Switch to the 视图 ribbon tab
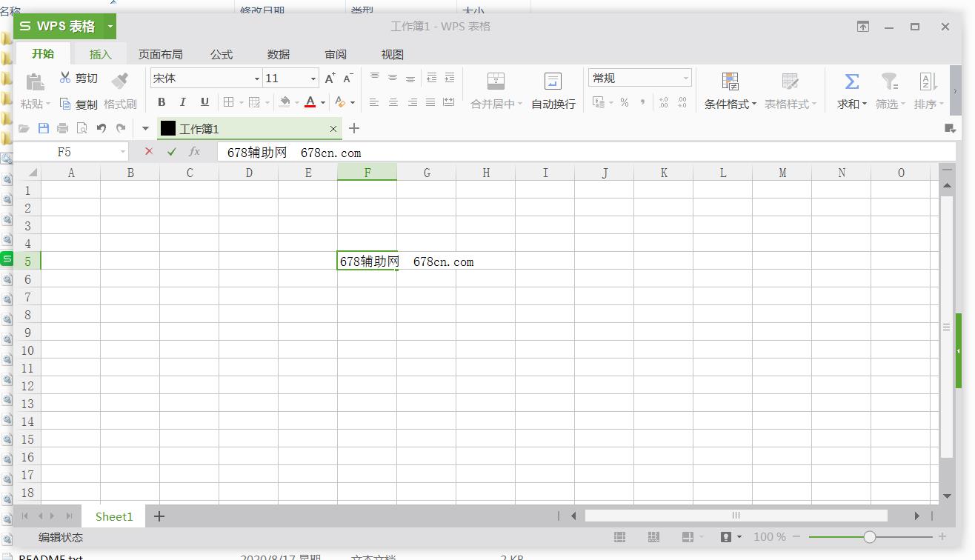This screenshot has width=975, height=560. point(393,54)
